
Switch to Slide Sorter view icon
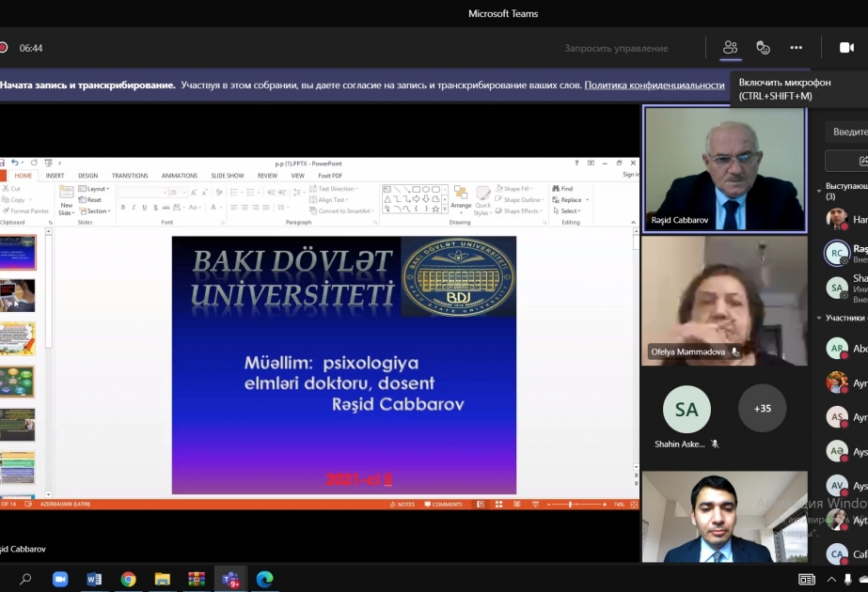498,504
